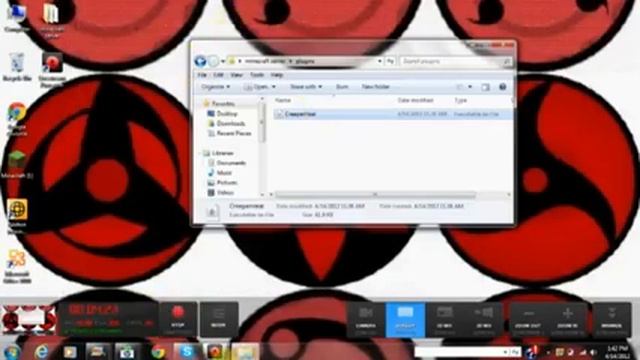Image resolution: width=640 pixels, height=360 pixels.
Task: Toggle the preview pane icon
Action: click(x=485, y=87)
